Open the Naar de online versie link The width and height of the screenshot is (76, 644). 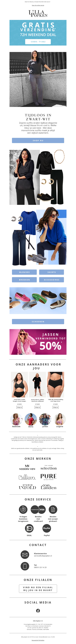coord(38,5)
